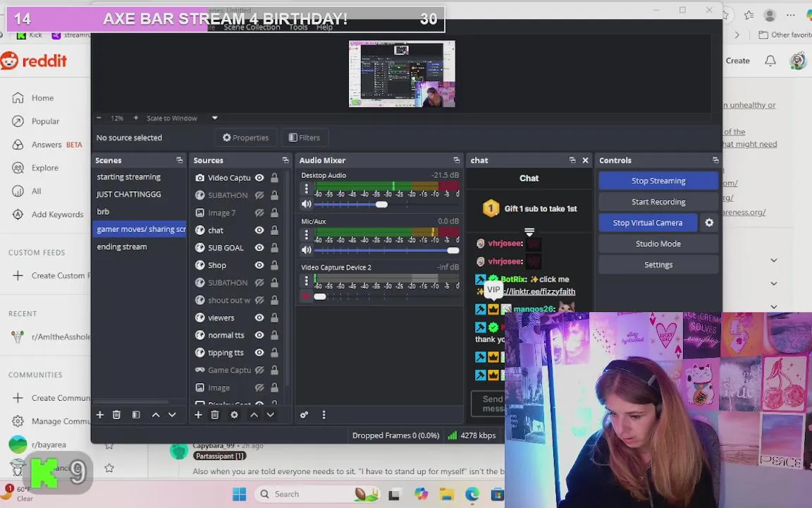Open the Scale to Window dropdown
The height and width of the screenshot is (508, 812).
214,119
